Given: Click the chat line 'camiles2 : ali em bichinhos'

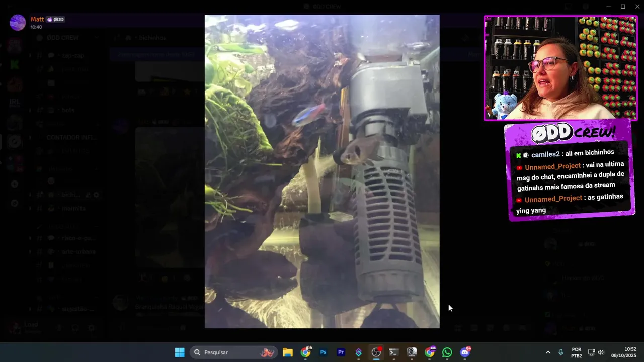Looking at the screenshot, I should coord(566,154).
